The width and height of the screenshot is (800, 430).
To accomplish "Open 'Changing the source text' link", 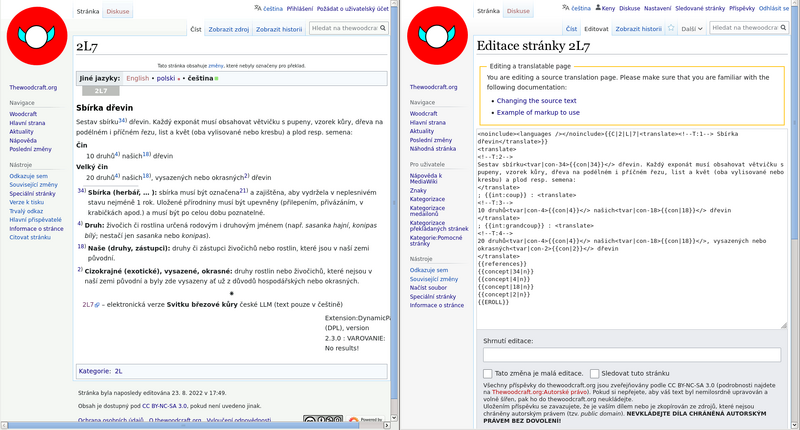I will [536, 100].
